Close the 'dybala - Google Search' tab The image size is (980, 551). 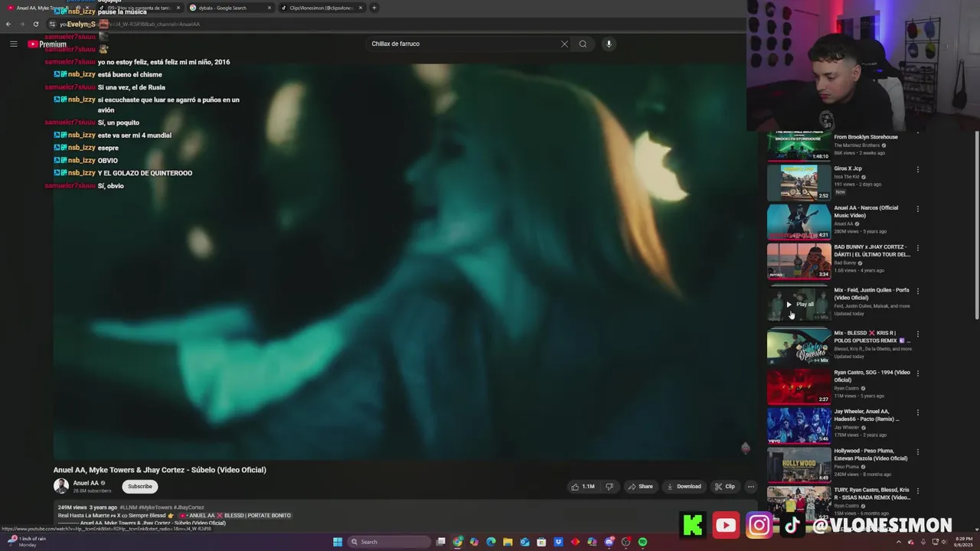click(x=269, y=8)
